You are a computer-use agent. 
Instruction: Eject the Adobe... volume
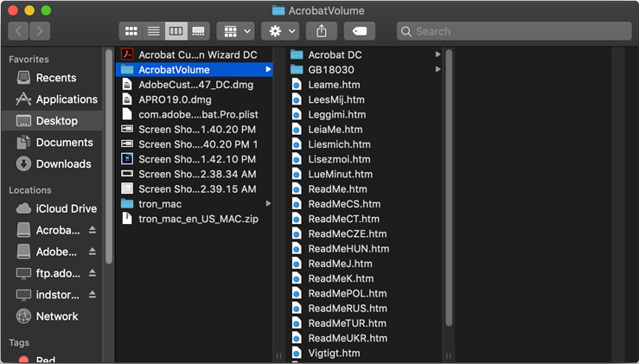(x=93, y=252)
